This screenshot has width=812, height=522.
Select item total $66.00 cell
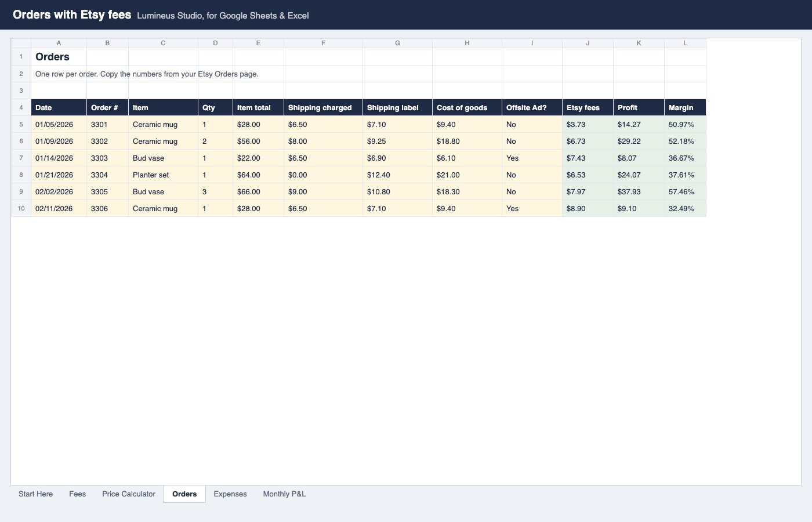(x=258, y=192)
